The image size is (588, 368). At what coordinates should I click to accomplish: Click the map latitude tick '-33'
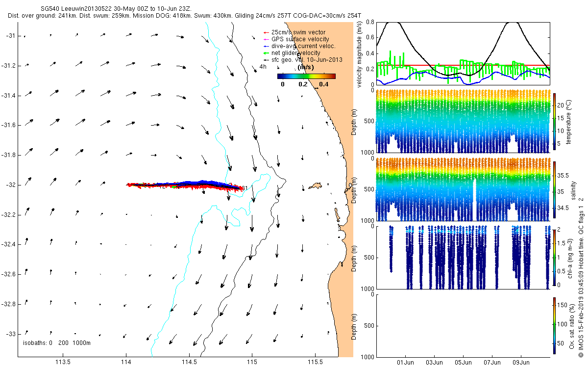click(11, 334)
